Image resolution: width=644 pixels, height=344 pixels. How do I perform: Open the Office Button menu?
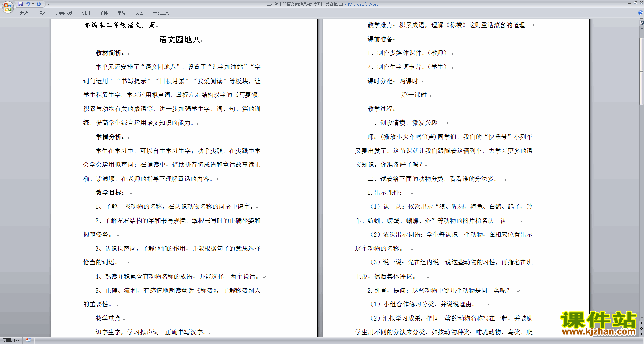[7, 7]
